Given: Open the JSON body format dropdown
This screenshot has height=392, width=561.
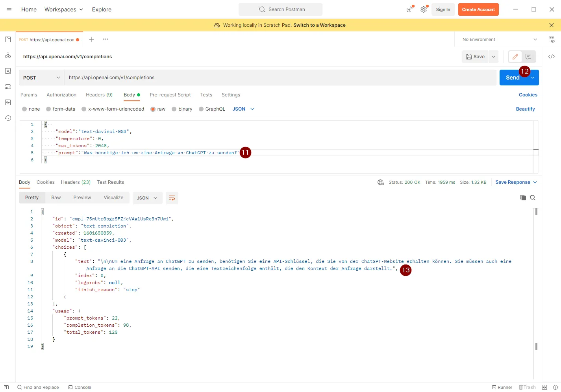Looking at the screenshot, I should 243,109.
